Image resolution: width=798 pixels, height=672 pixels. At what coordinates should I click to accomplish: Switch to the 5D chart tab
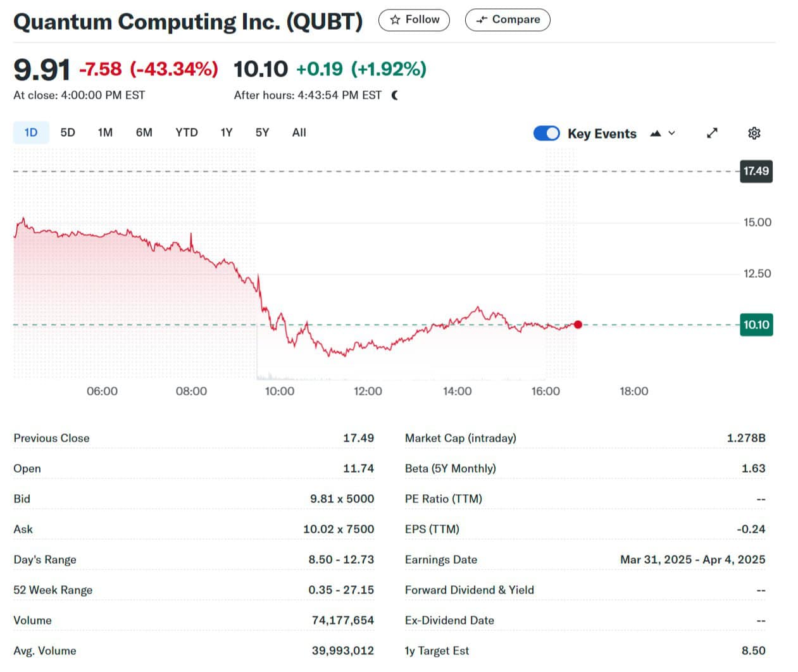(x=67, y=132)
